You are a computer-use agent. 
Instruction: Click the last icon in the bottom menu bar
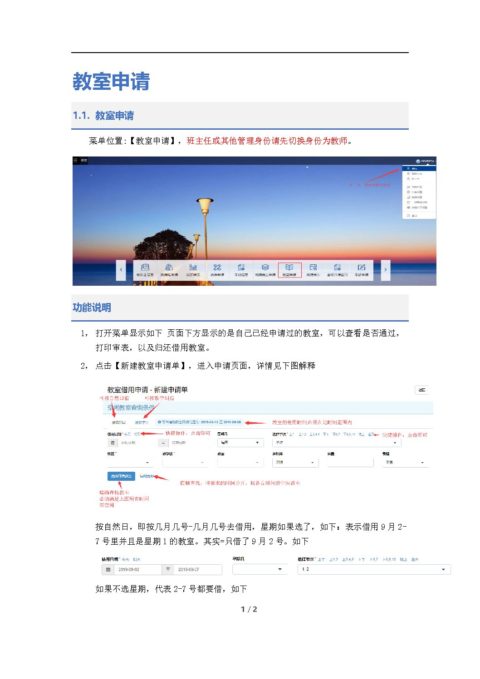click(362, 269)
